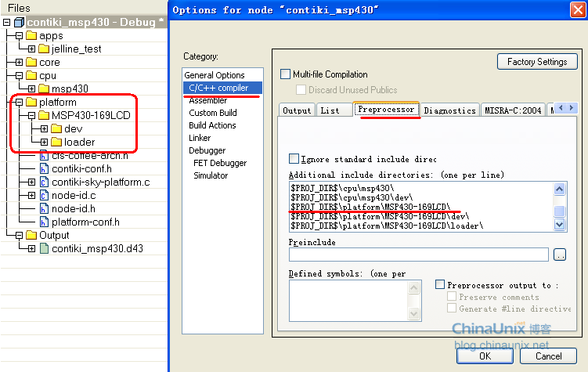
Task: Click the contiki_msp430.d43 output file icon
Action: click(44, 249)
